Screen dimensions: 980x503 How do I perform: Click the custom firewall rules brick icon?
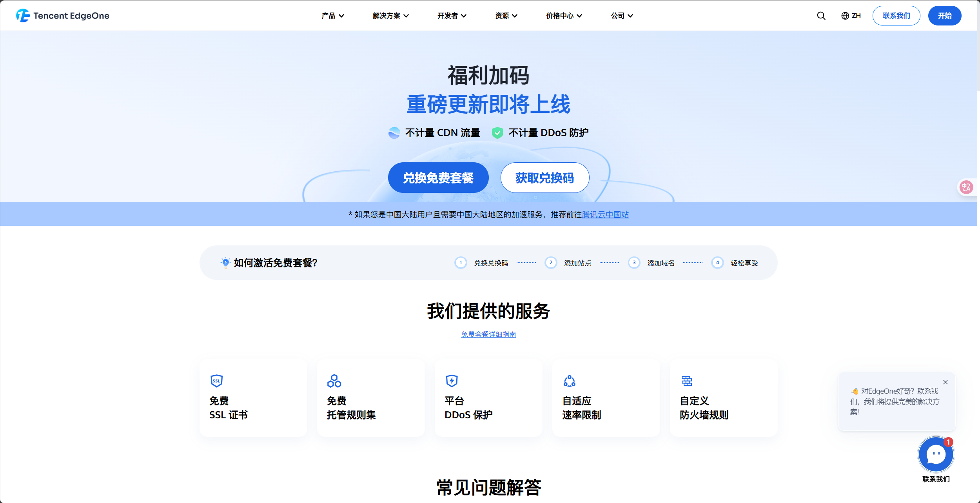tap(686, 381)
